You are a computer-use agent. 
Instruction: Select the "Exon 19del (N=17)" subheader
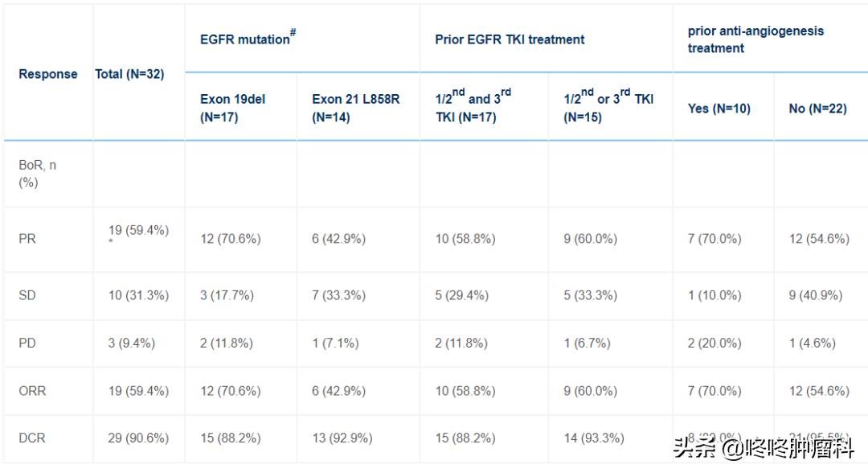(233, 108)
